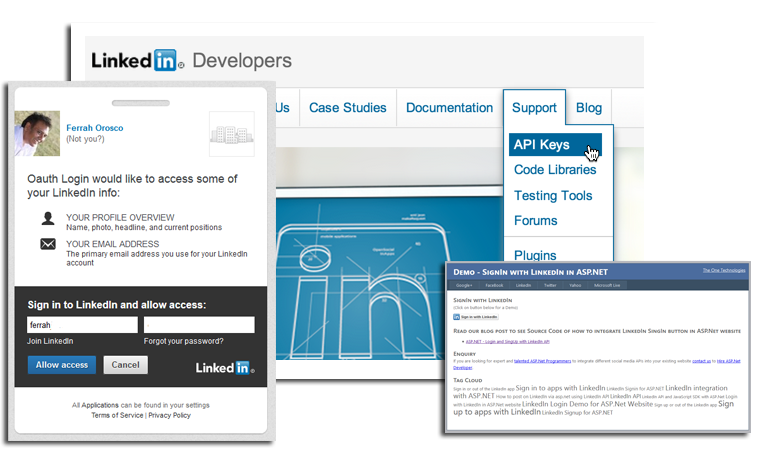Click the Allow access button

62,365
